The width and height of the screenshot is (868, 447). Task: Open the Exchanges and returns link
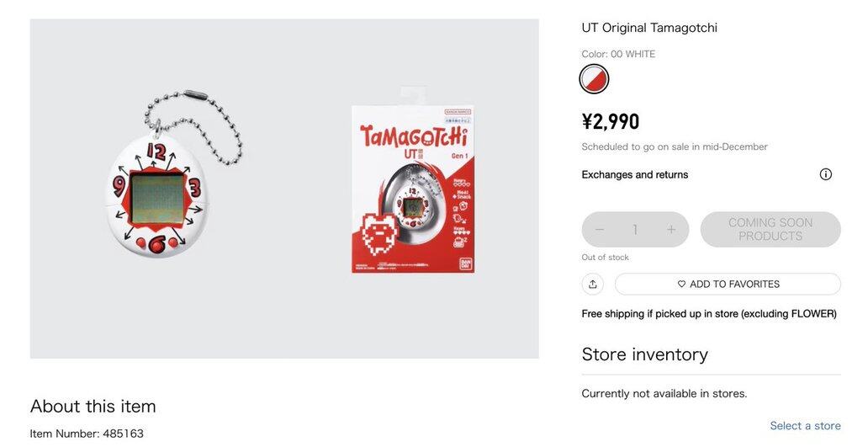click(x=635, y=175)
